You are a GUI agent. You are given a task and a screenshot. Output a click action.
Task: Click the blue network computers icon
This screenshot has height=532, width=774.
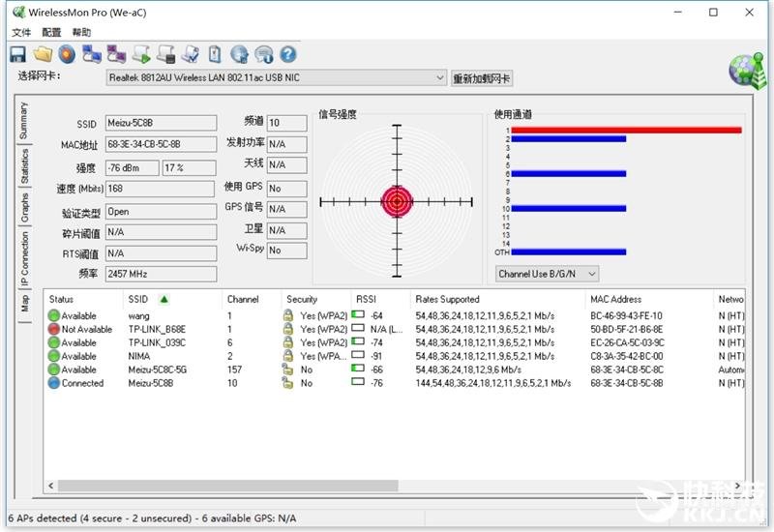coord(92,54)
